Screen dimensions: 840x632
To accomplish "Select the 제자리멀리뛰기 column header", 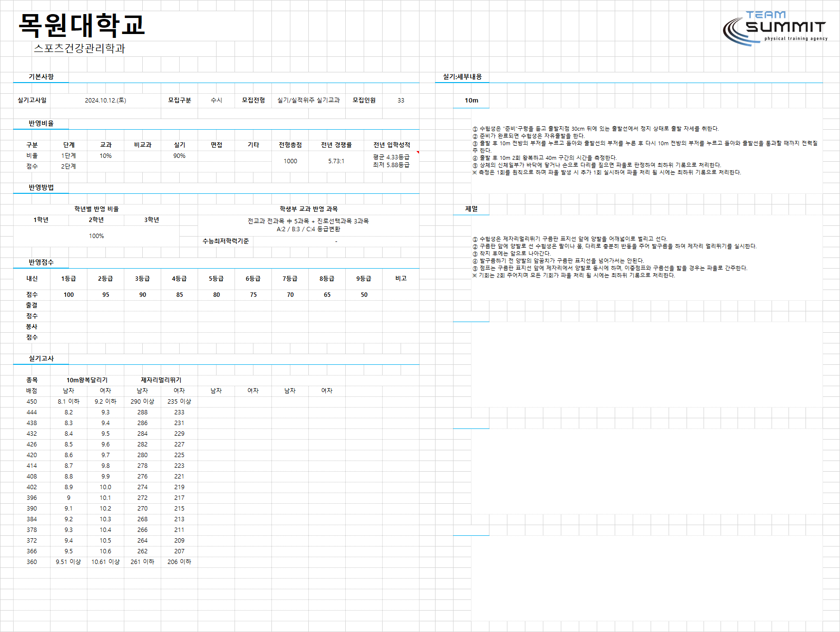I will click(161, 380).
